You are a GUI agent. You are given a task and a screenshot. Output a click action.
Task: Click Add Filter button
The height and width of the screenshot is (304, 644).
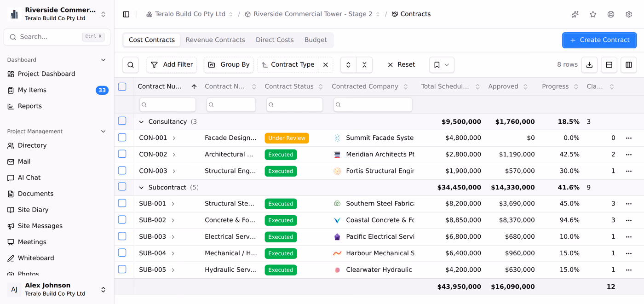[x=172, y=65]
